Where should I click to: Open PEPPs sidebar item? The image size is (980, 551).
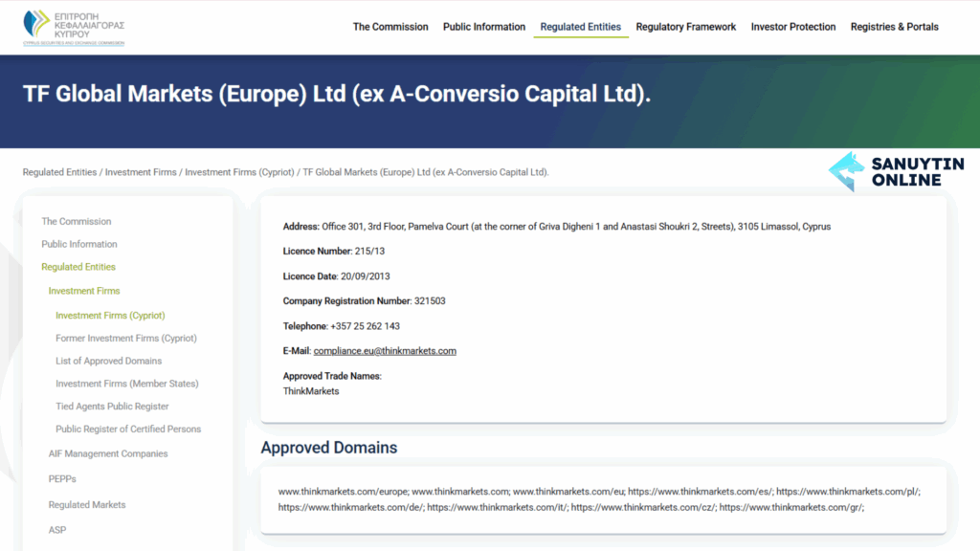[x=62, y=479]
